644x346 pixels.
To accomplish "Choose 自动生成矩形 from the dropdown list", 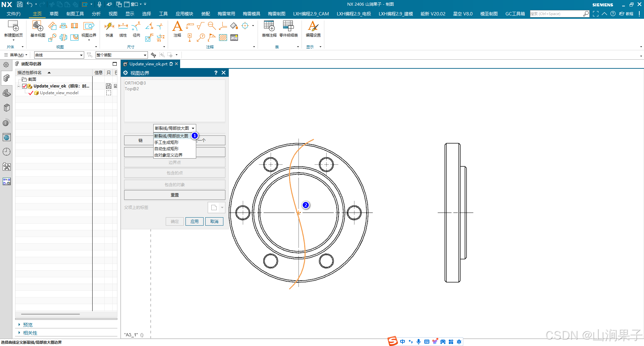I will 174,149.
